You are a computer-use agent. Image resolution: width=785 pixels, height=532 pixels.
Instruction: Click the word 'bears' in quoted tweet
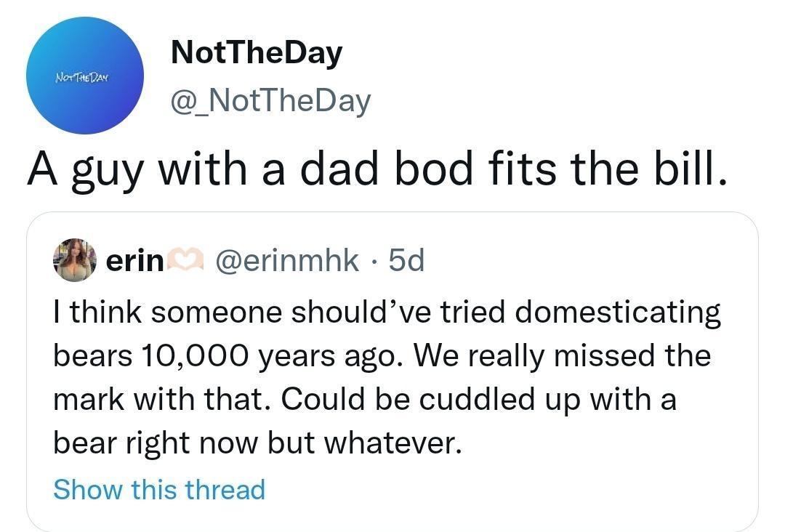tap(92, 355)
